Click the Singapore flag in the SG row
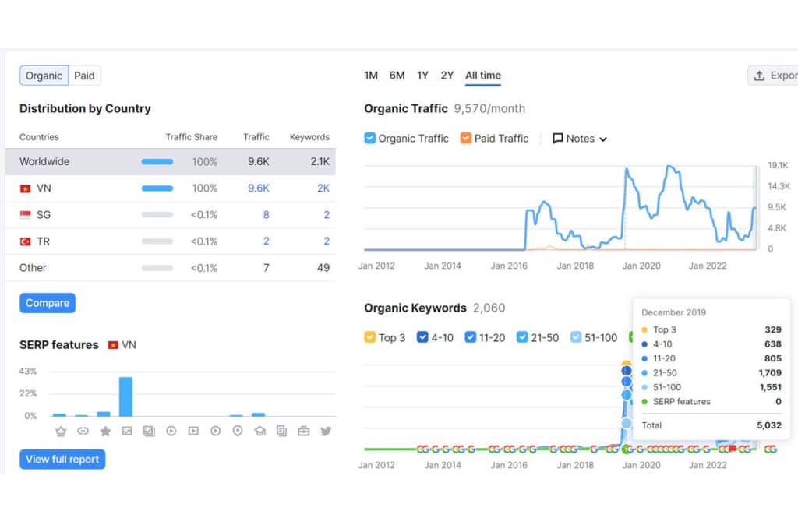This screenshot has width=798, height=532. tap(26, 215)
